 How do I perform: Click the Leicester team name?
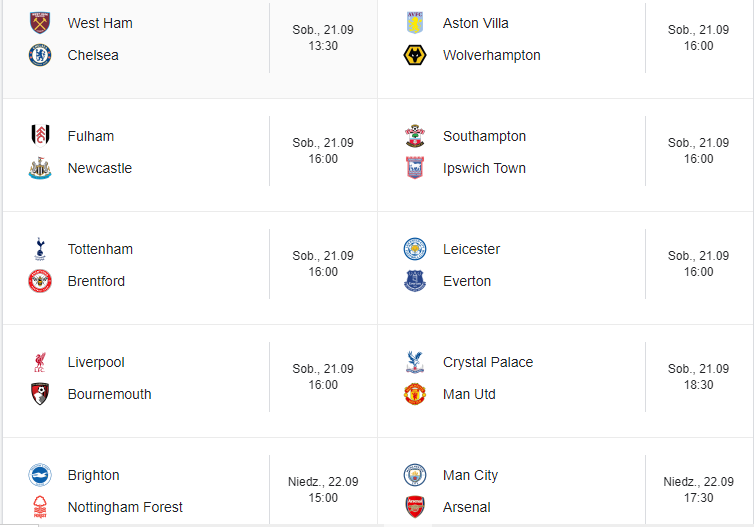coord(471,249)
